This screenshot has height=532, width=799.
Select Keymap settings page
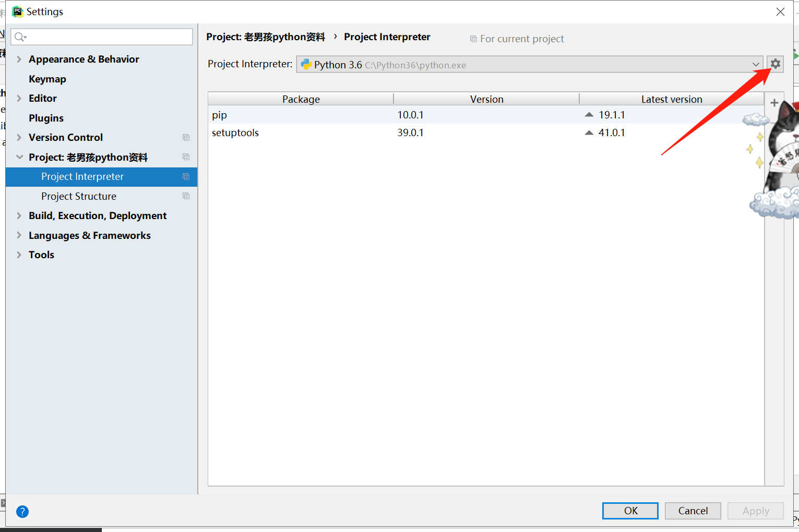point(47,79)
